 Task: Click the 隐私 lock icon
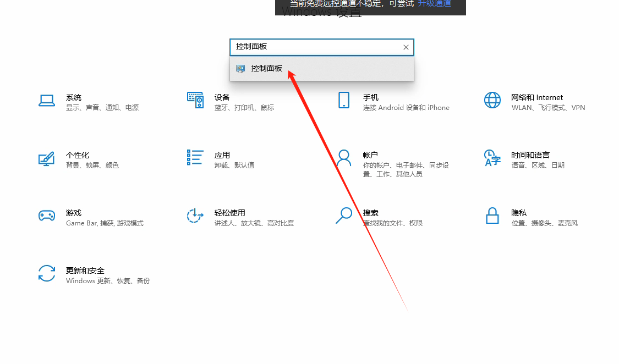tap(492, 216)
